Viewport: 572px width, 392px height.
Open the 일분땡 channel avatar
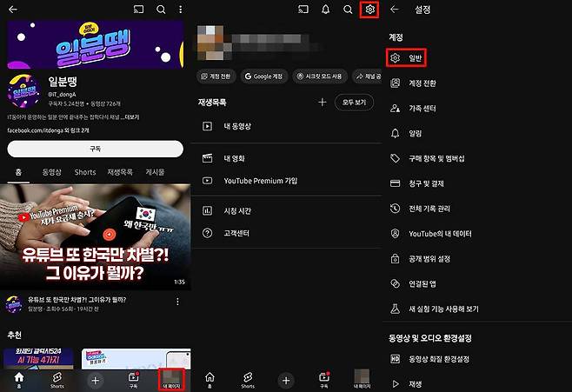coord(23,90)
